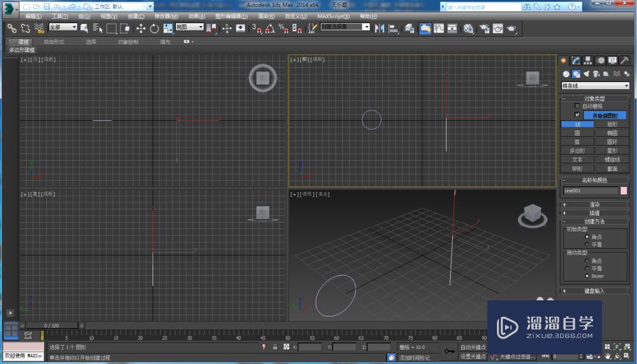
Task: Toggle the Angle Snap icon
Action: [x=269, y=29]
